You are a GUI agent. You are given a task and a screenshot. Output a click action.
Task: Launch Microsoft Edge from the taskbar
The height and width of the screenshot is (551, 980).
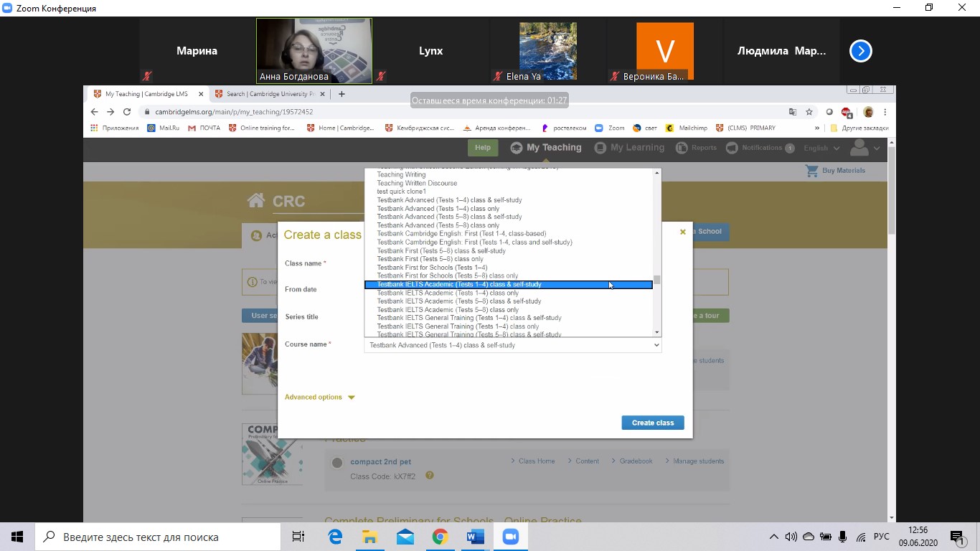pos(335,537)
